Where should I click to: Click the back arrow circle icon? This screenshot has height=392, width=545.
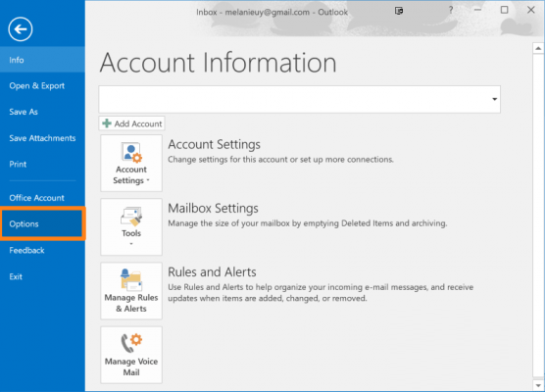pos(21,29)
